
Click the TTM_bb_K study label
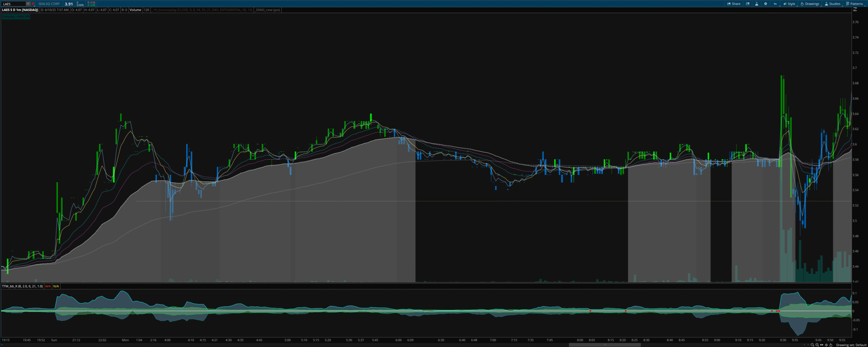pyautogui.click(x=22, y=286)
